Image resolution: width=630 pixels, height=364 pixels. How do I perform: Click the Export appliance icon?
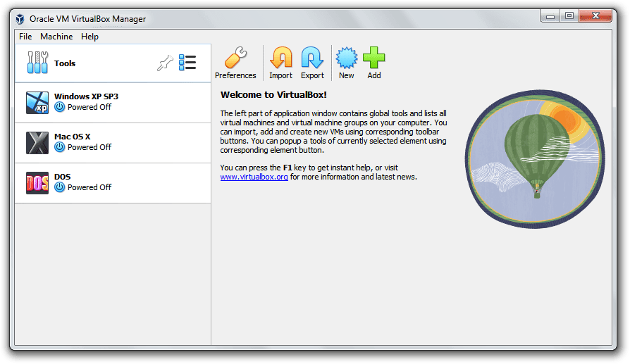click(312, 58)
